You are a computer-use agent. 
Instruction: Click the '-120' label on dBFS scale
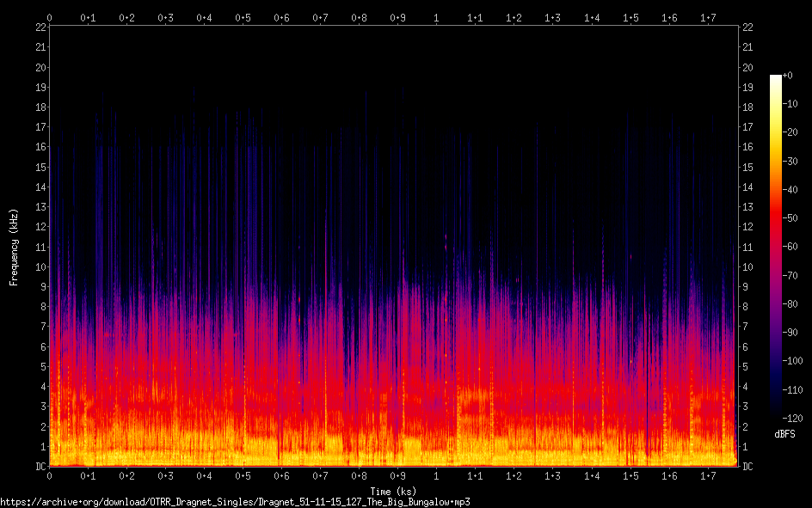click(x=793, y=416)
